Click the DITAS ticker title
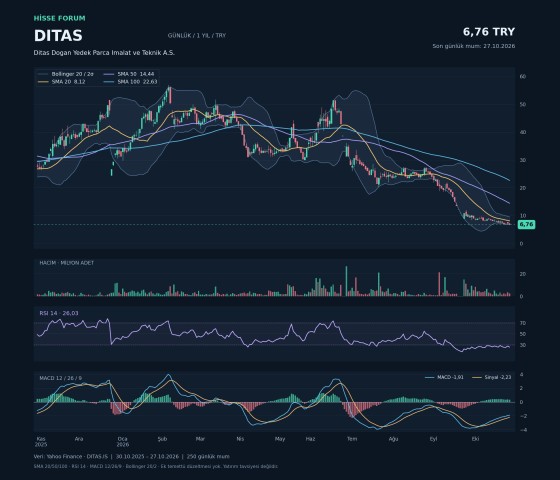Image resolution: width=560 pixels, height=480 pixels. point(58,36)
